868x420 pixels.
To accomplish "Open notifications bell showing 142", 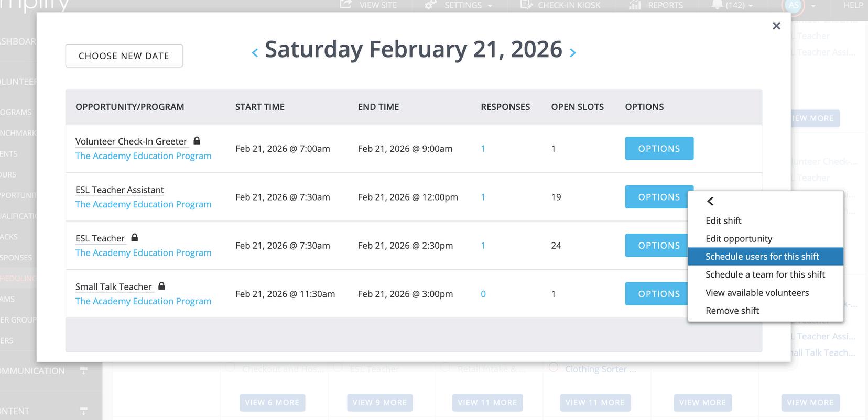I will (x=732, y=5).
